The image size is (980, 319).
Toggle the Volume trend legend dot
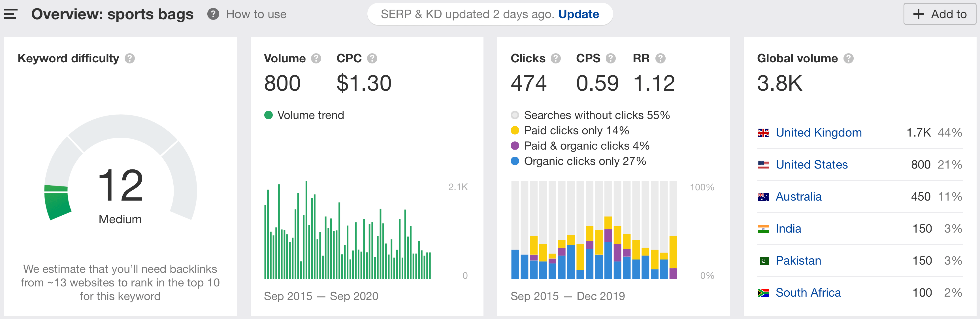269,115
